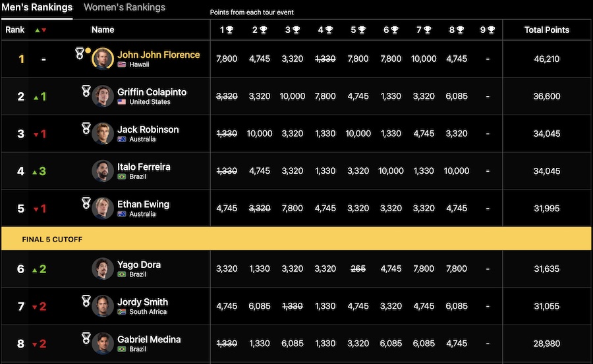Open John John Florence's profile link

click(x=158, y=55)
